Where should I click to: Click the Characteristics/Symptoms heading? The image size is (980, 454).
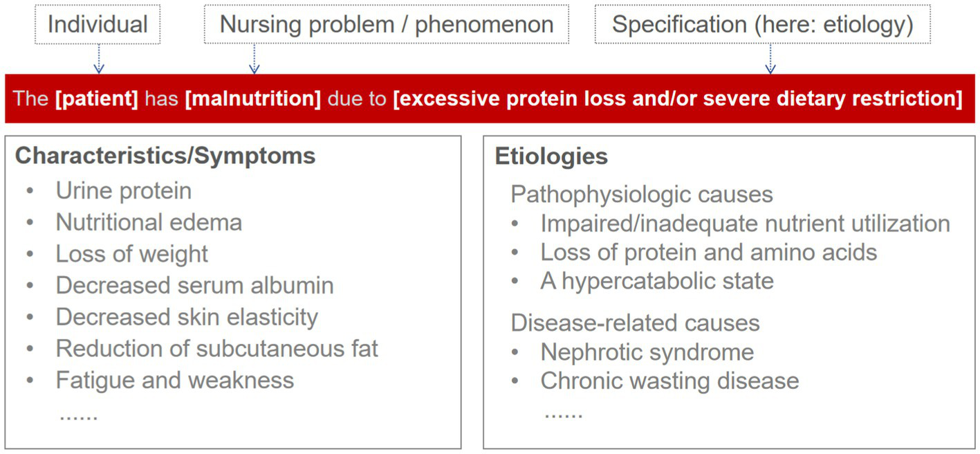pyautogui.click(x=165, y=156)
